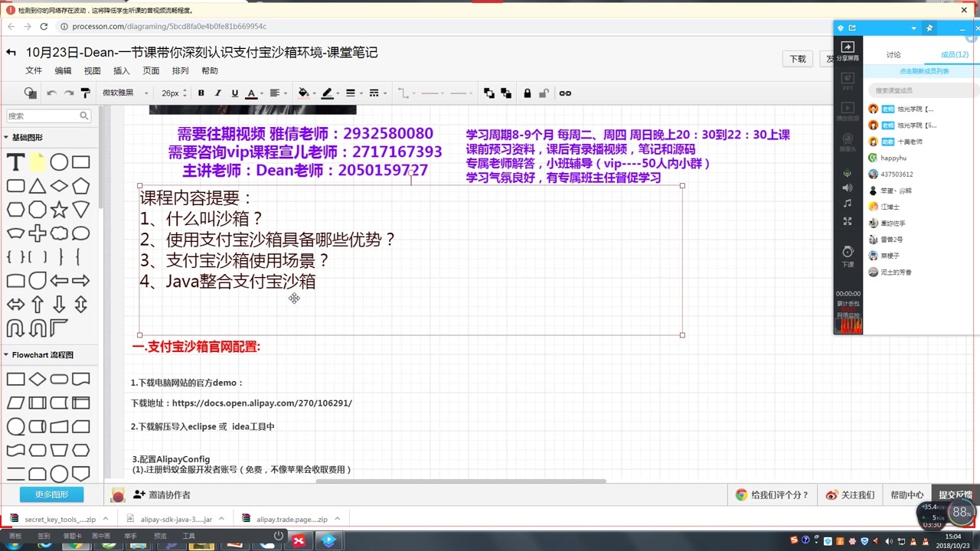Click the back arrow beside document title
Viewport: 980px width, 551px height.
[x=11, y=53]
